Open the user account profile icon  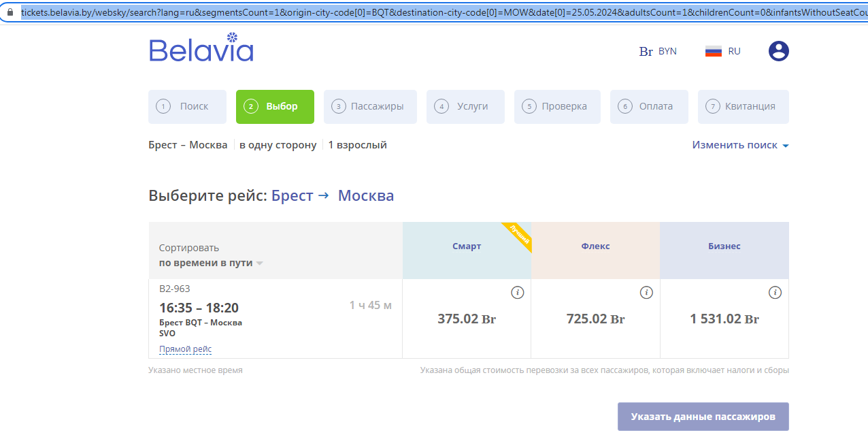(x=779, y=51)
